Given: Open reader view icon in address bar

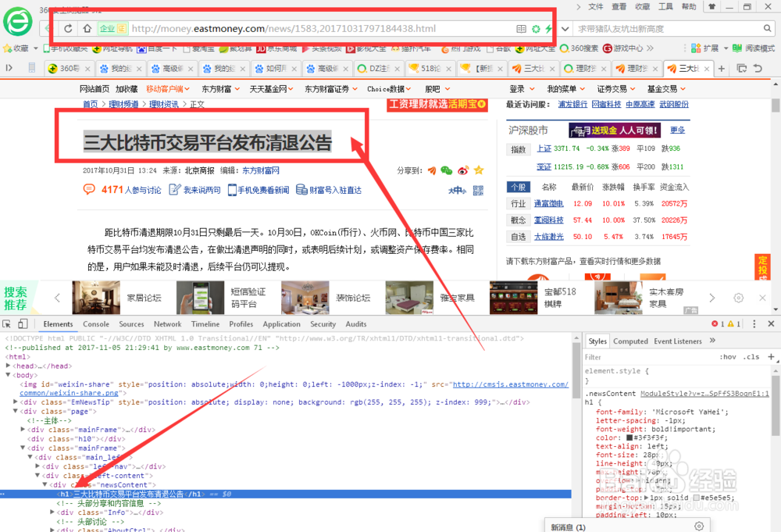Looking at the screenshot, I should pyautogui.click(x=521, y=29).
